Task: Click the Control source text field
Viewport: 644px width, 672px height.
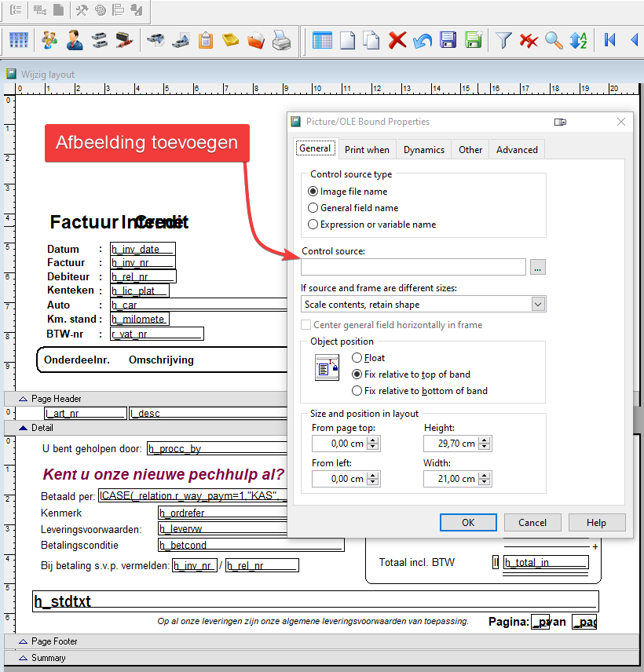Action: click(413, 267)
